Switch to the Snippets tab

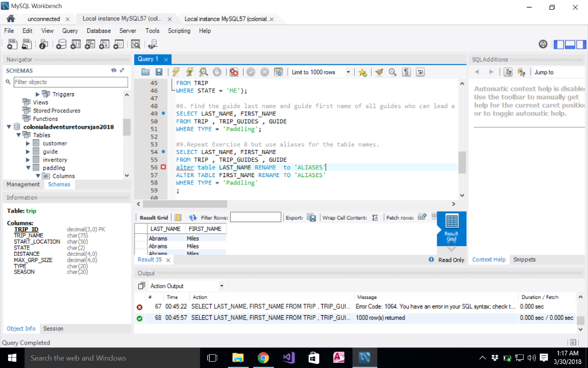point(524,260)
